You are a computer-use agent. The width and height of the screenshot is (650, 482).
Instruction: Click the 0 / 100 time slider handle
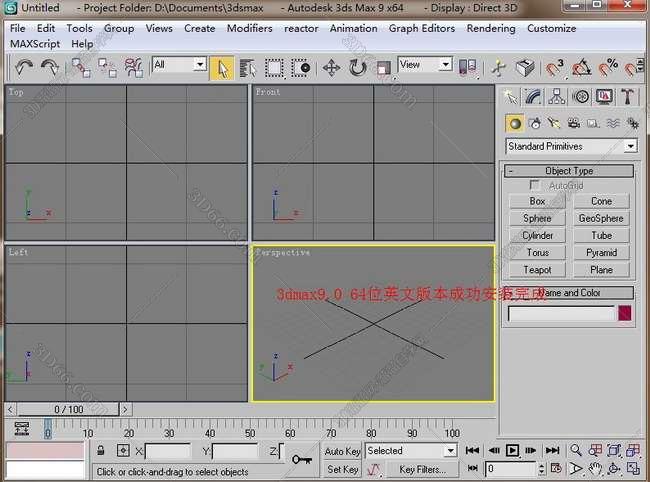click(68, 409)
